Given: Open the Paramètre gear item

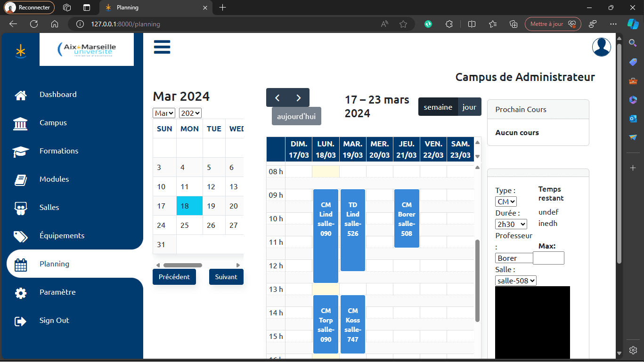Looking at the screenshot, I should pos(21,293).
